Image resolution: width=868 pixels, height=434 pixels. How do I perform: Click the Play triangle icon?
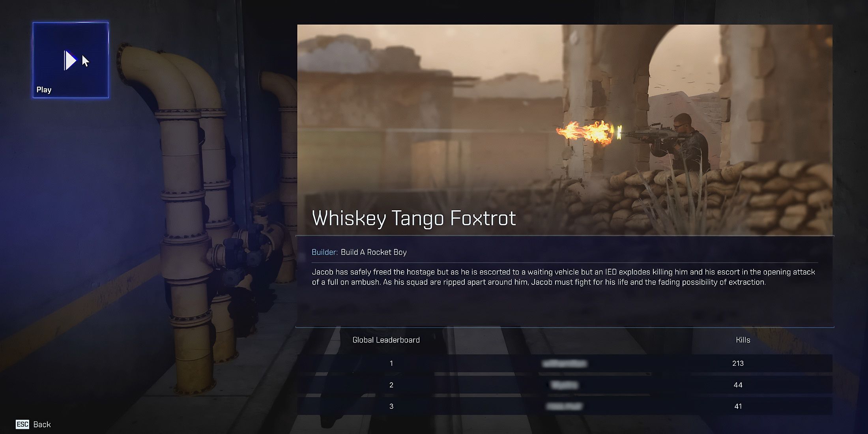click(x=70, y=60)
